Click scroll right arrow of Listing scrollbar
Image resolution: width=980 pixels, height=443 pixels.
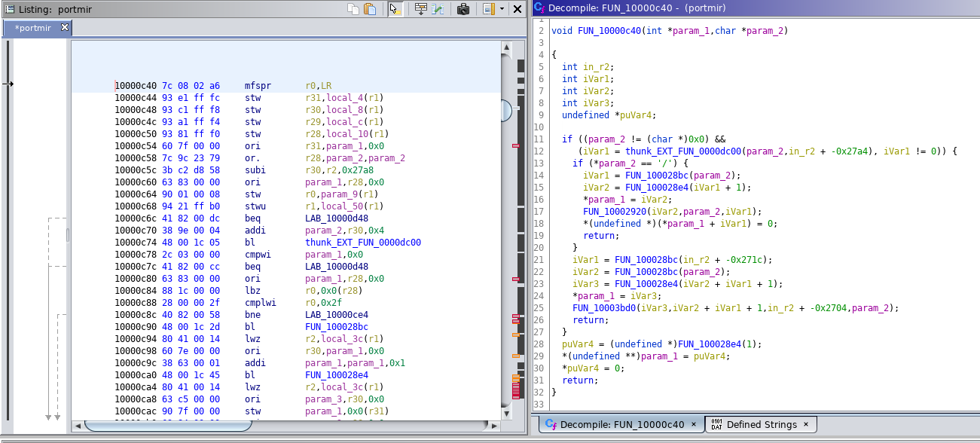[493, 426]
